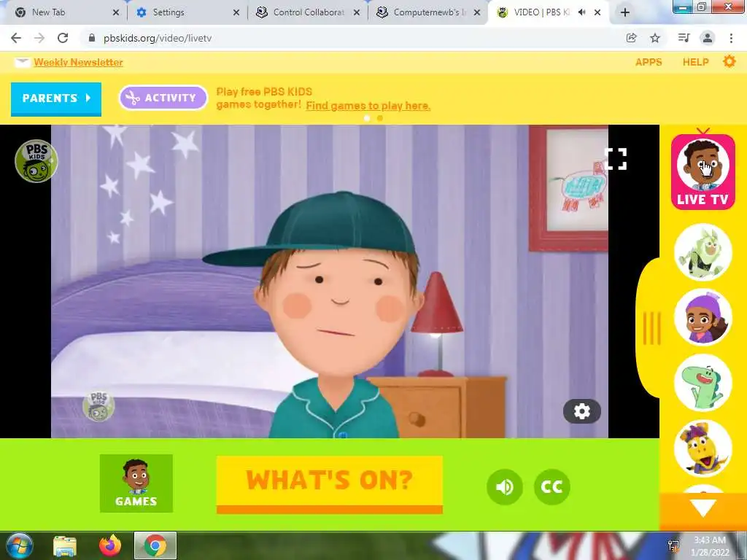
Task: Close the New Tab tab
Action: tap(116, 13)
